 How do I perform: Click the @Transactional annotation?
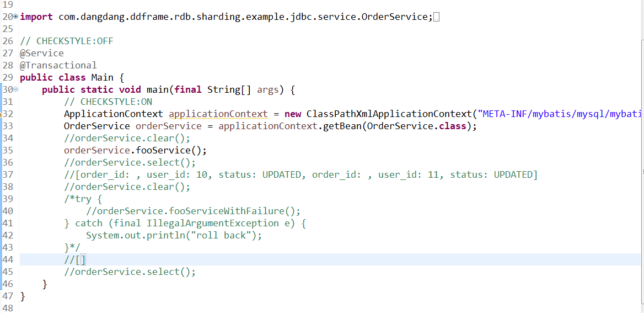(58, 65)
